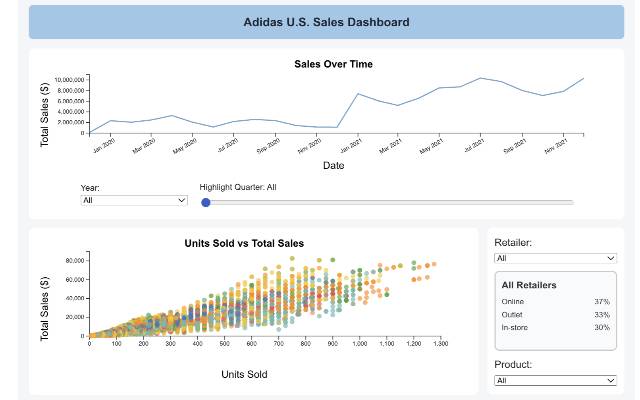Click the Sales Over Time chart title
640x400 pixels.
tap(333, 64)
